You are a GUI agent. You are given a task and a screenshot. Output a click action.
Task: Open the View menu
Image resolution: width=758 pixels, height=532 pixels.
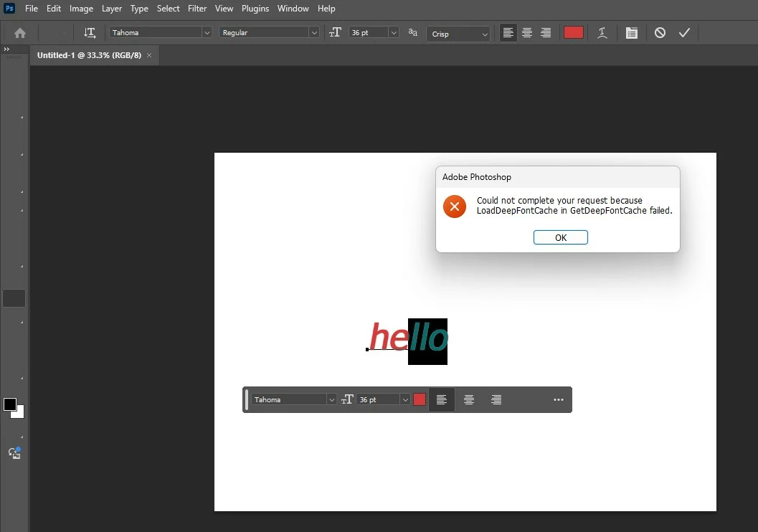pos(224,8)
